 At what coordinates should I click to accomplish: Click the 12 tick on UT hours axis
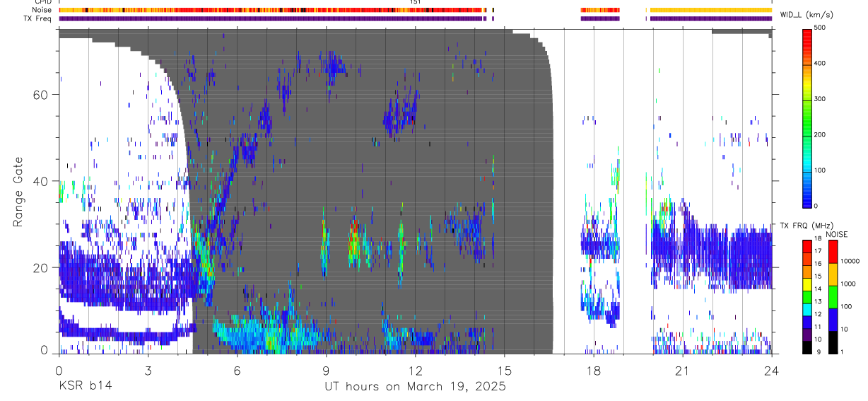click(416, 370)
